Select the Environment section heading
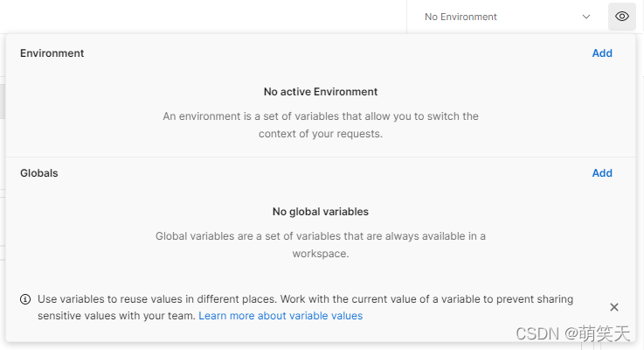Screen dimensions: 644x350 point(52,53)
